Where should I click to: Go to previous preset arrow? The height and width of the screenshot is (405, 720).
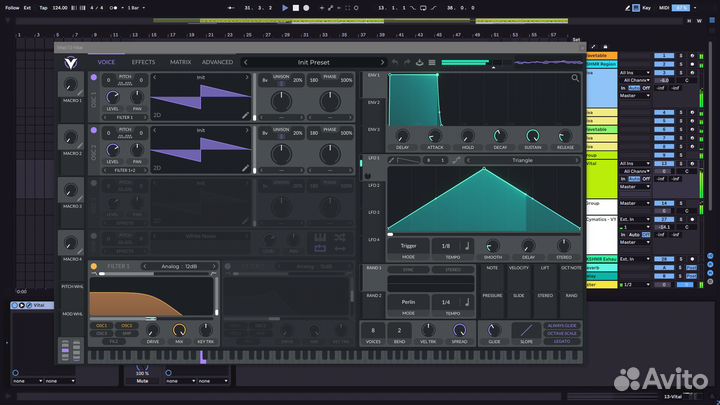[x=246, y=62]
